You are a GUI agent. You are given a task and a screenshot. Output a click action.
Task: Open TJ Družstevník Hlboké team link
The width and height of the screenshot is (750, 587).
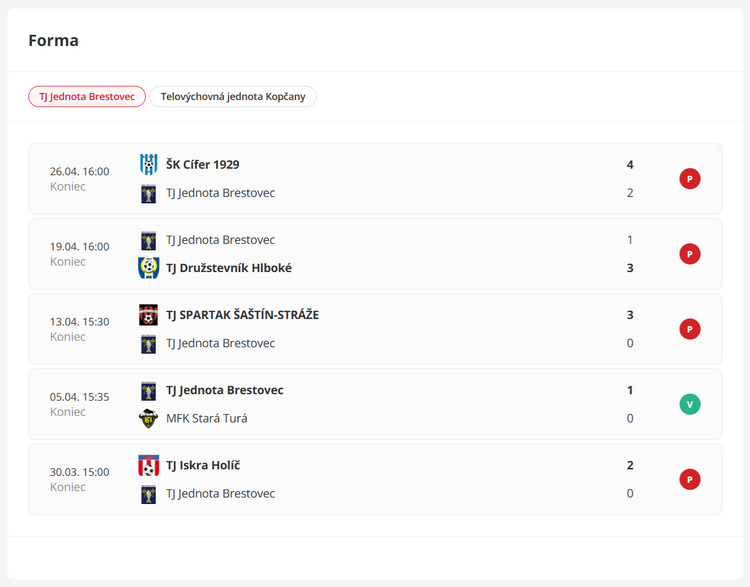point(229,268)
